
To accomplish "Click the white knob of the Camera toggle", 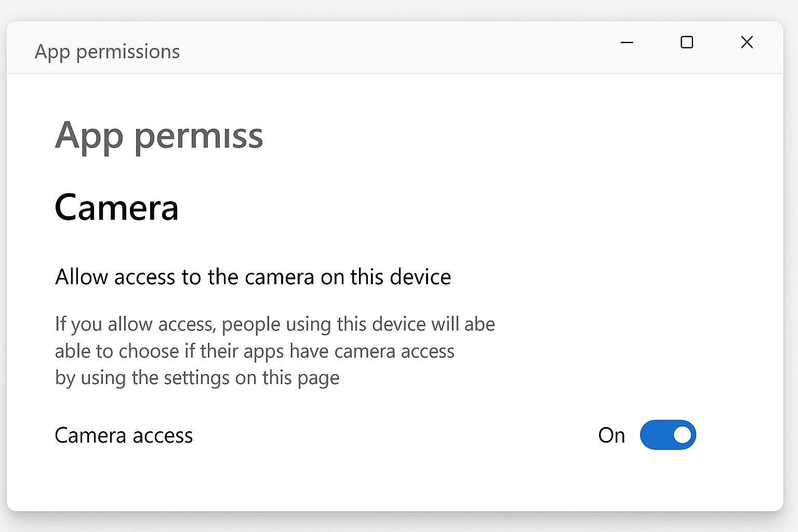I will pyautogui.click(x=682, y=435).
